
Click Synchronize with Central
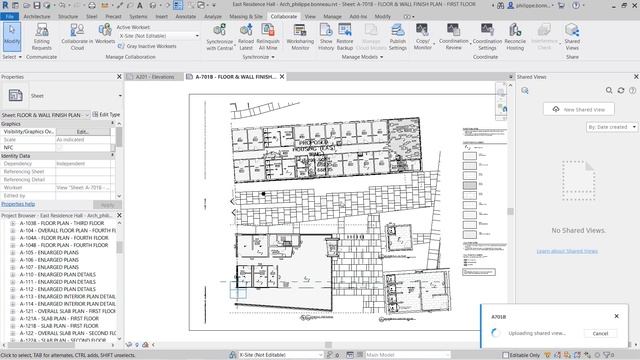[220, 37]
